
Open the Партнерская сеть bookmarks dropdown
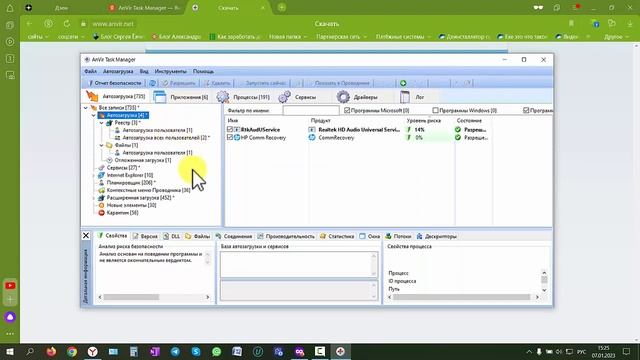coord(341,37)
